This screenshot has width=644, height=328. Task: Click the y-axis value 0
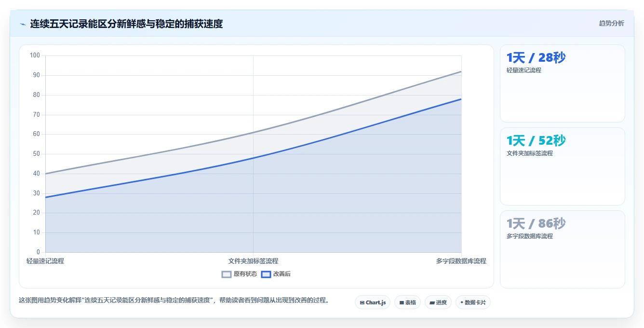[38, 252]
